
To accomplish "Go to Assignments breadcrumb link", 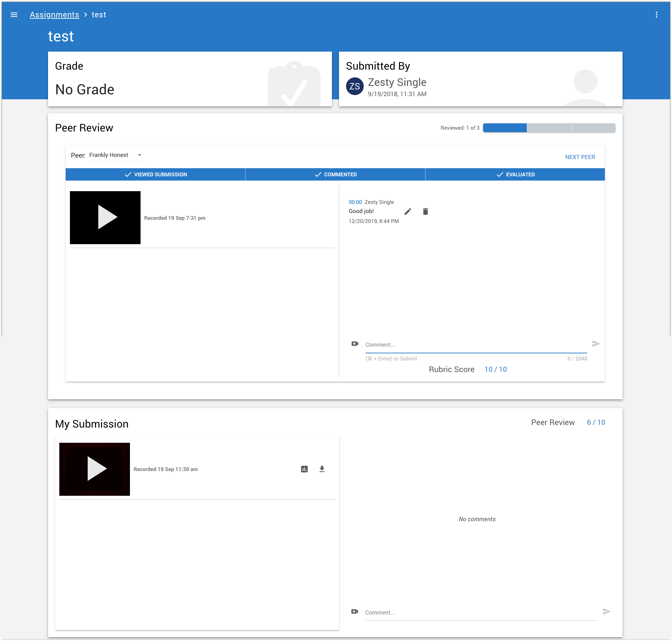I will [54, 15].
